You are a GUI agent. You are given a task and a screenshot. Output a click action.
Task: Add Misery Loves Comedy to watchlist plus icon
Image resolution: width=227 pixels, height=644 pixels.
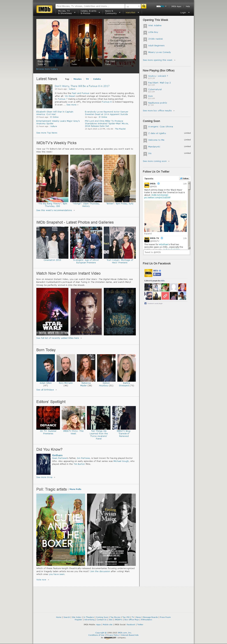coord(145,53)
